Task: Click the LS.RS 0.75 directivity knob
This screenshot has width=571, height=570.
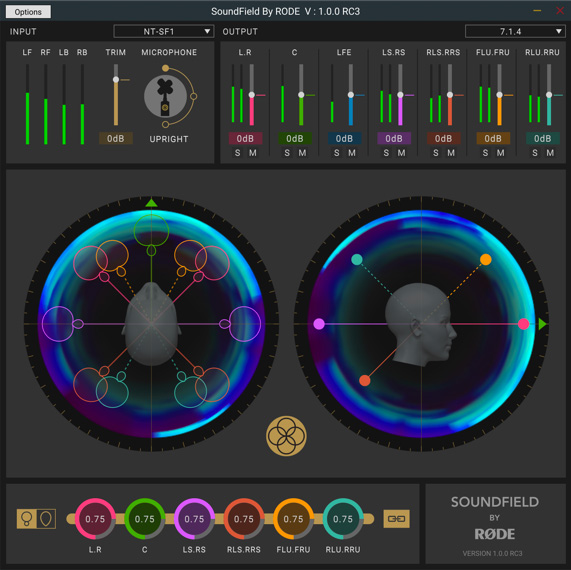Action: click(194, 519)
